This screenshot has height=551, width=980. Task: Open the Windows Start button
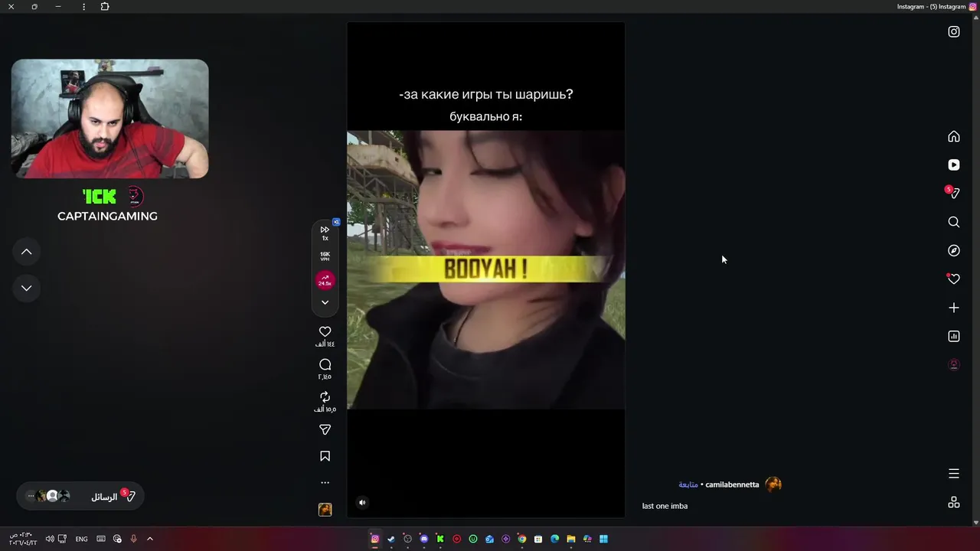click(x=603, y=539)
